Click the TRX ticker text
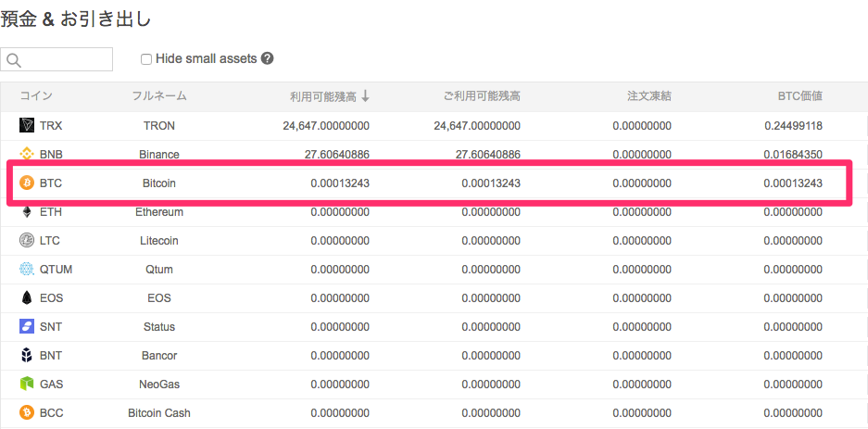The image size is (868, 429). pyautogui.click(x=51, y=126)
